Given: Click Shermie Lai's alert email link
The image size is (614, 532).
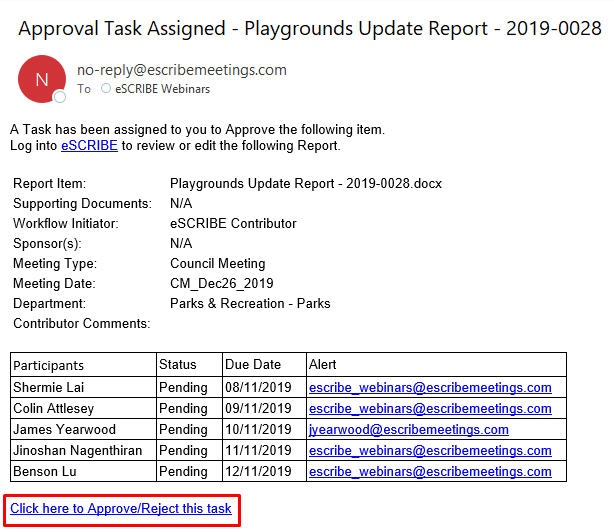Looking at the screenshot, I should pyautogui.click(x=430, y=388).
